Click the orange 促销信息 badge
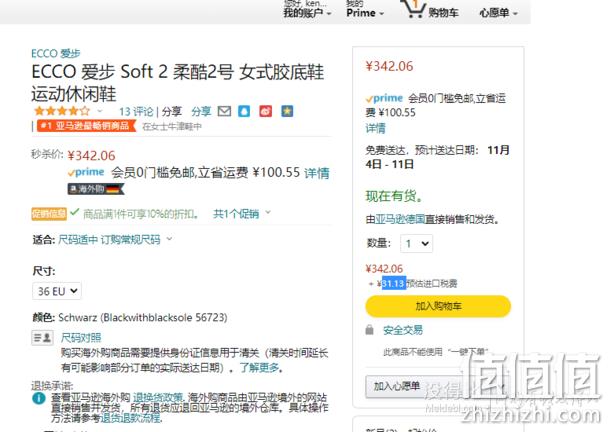 49,214
